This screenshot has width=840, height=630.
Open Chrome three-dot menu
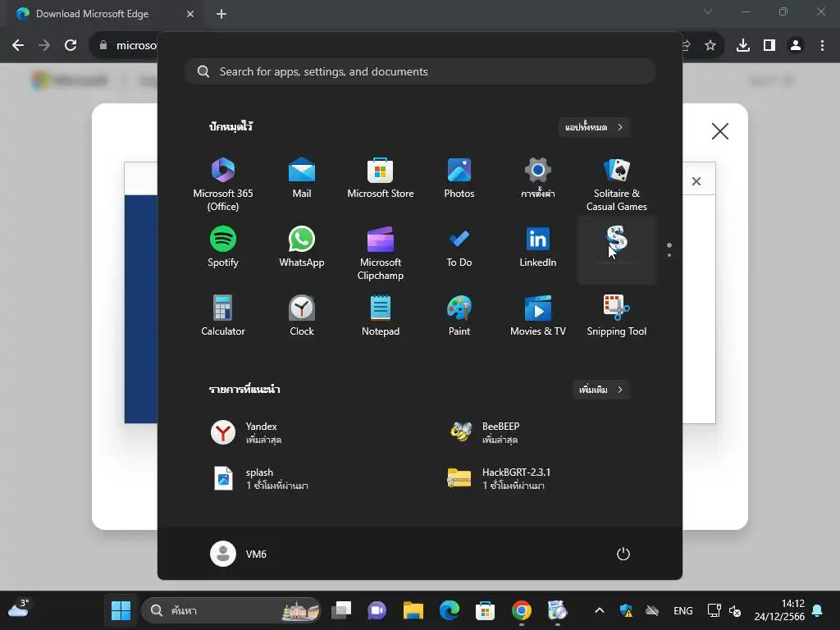click(822, 46)
